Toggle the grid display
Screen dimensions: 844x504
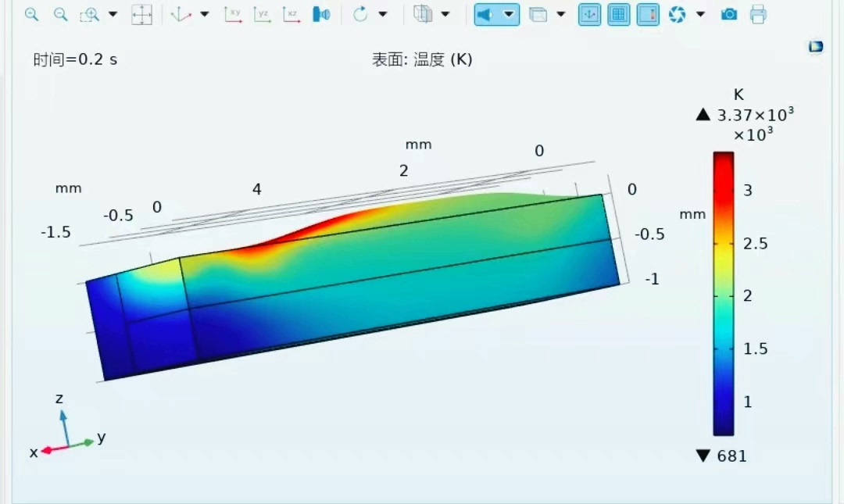click(x=619, y=15)
